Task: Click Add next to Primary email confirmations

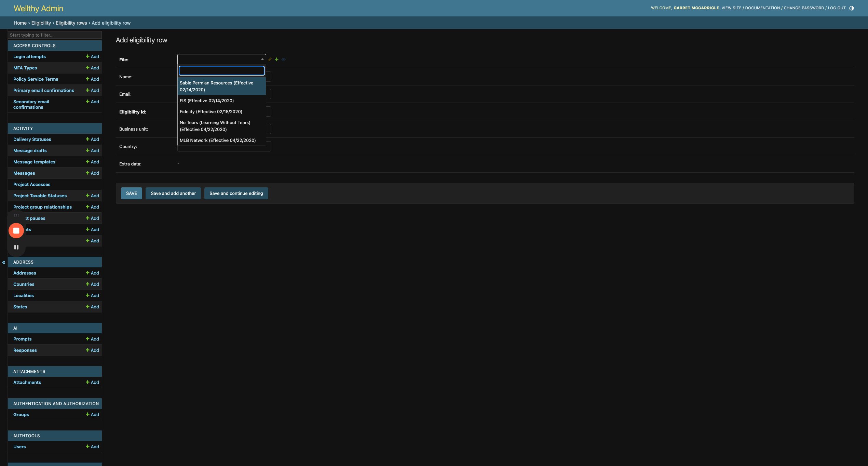Action: (92, 90)
